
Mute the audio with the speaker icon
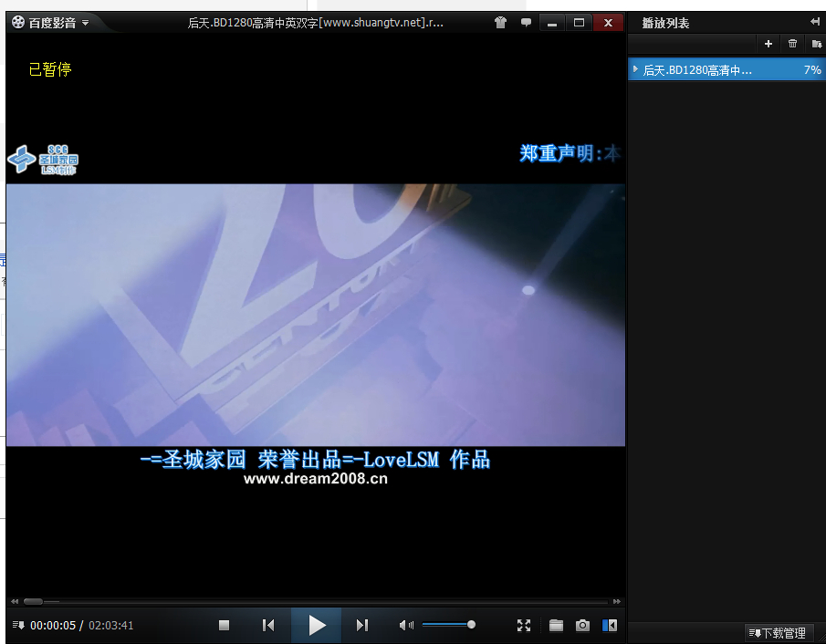(x=406, y=625)
